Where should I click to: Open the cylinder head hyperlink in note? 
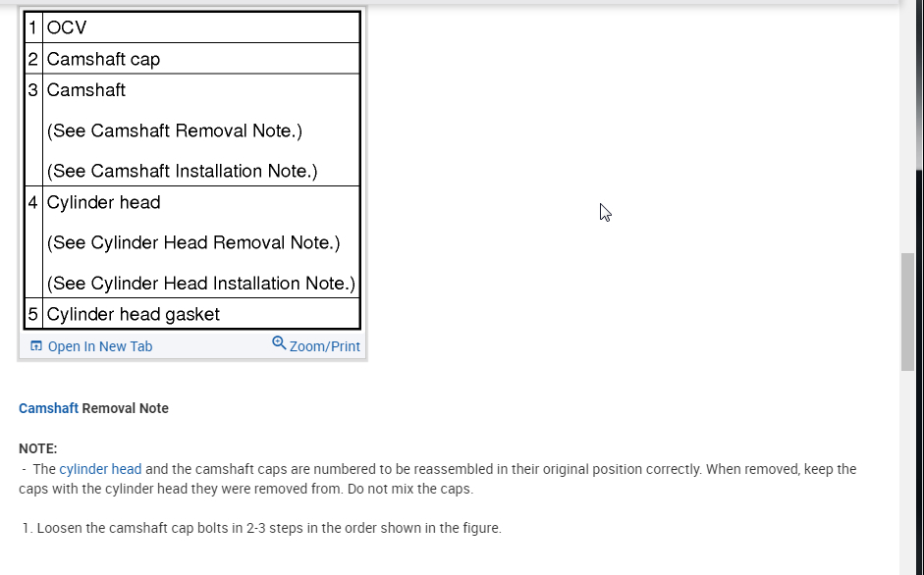(x=100, y=469)
